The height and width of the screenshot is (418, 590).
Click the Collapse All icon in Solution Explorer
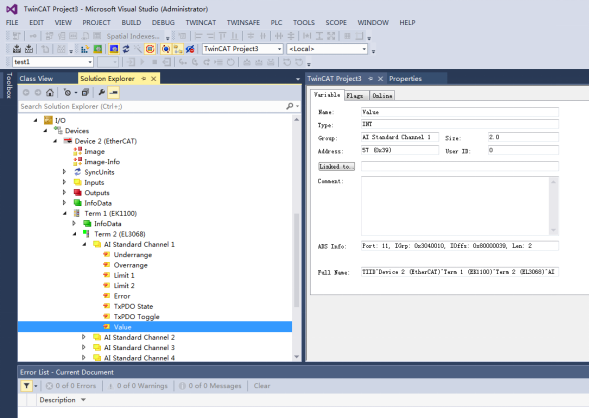85,92
